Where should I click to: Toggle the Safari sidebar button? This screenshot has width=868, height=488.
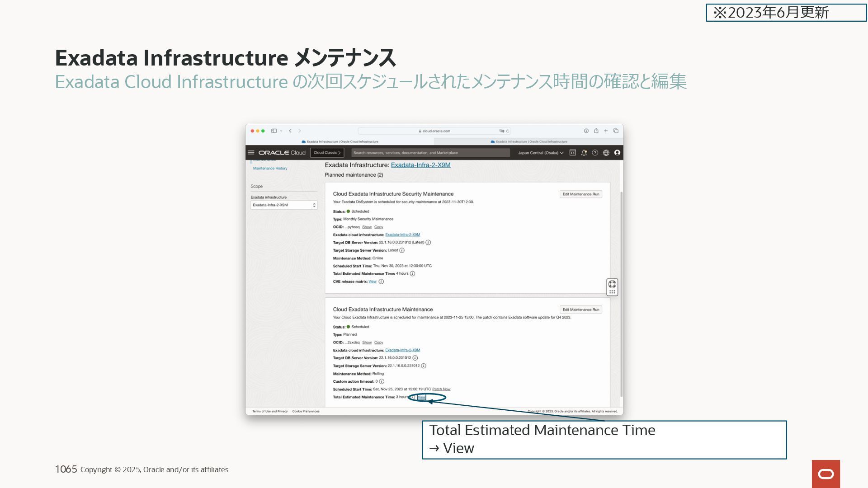(274, 131)
